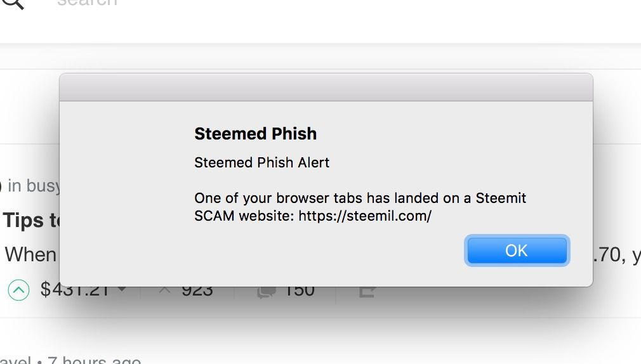Click the post excerpt starting with 'When'

coord(30,254)
